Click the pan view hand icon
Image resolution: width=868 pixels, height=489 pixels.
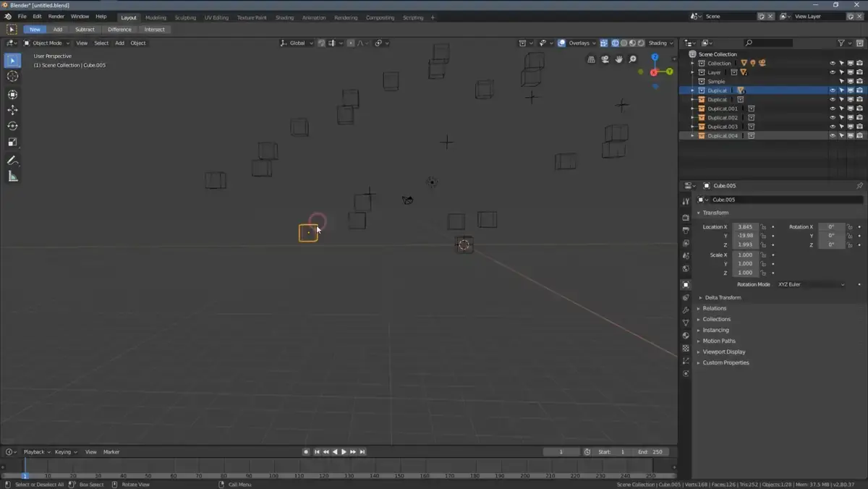[x=619, y=59]
